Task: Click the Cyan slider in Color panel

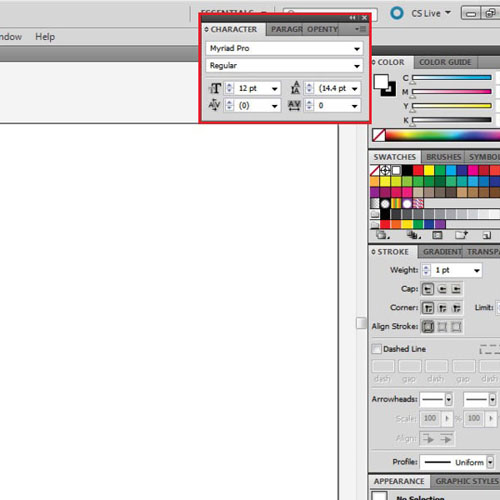Action: point(452,78)
